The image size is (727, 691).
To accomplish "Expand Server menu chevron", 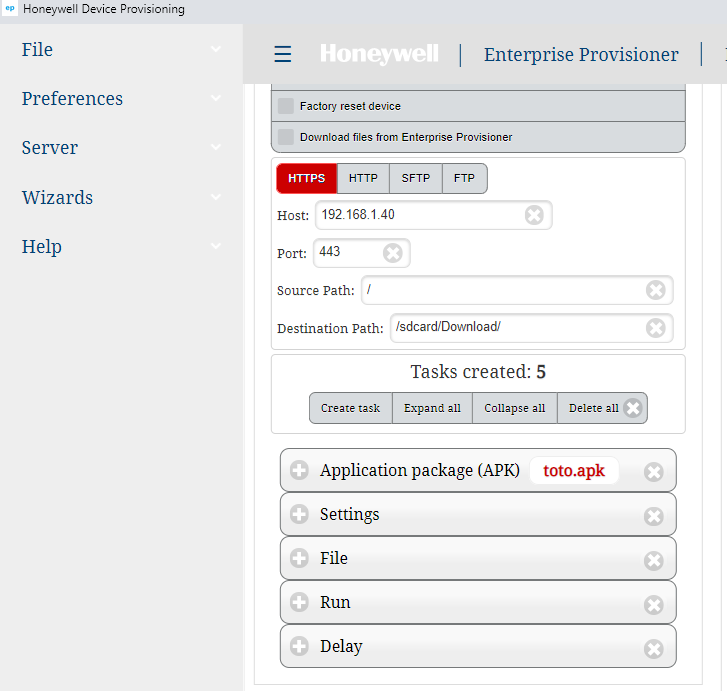I will click(x=216, y=147).
